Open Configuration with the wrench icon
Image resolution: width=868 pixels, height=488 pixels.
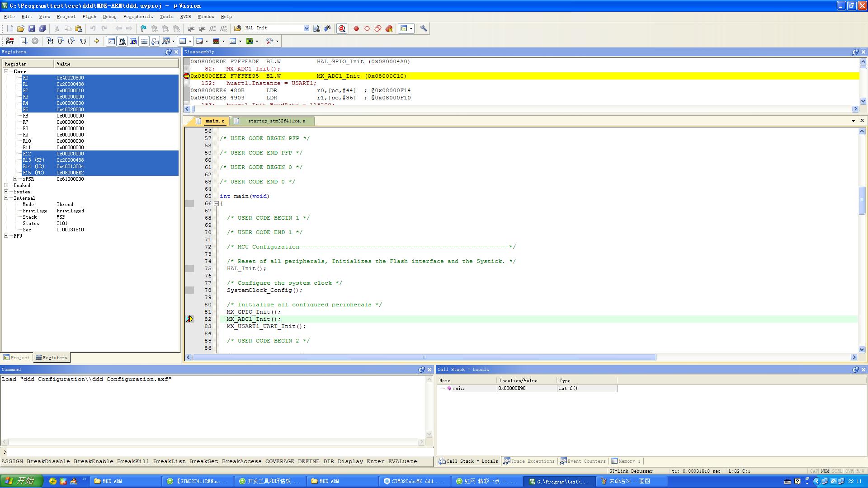(x=424, y=28)
